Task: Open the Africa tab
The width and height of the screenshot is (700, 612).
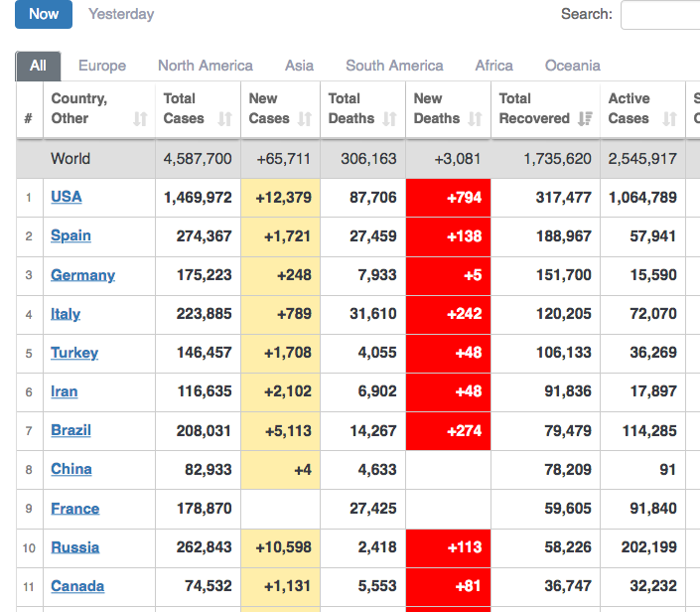Action: click(493, 66)
